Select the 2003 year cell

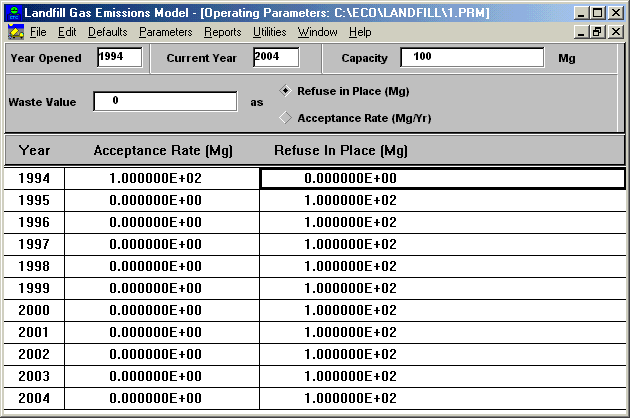[34, 376]
